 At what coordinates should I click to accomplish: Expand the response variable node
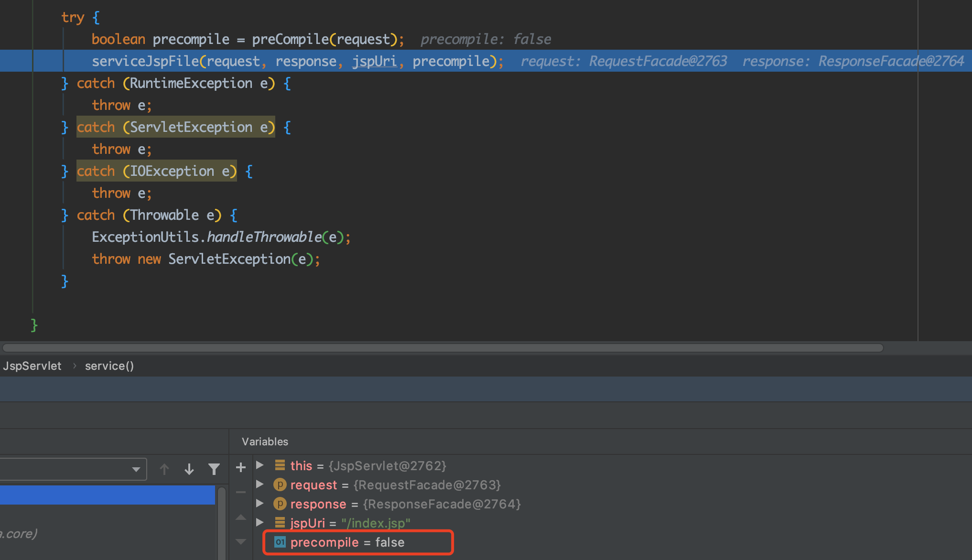[259, 504]
